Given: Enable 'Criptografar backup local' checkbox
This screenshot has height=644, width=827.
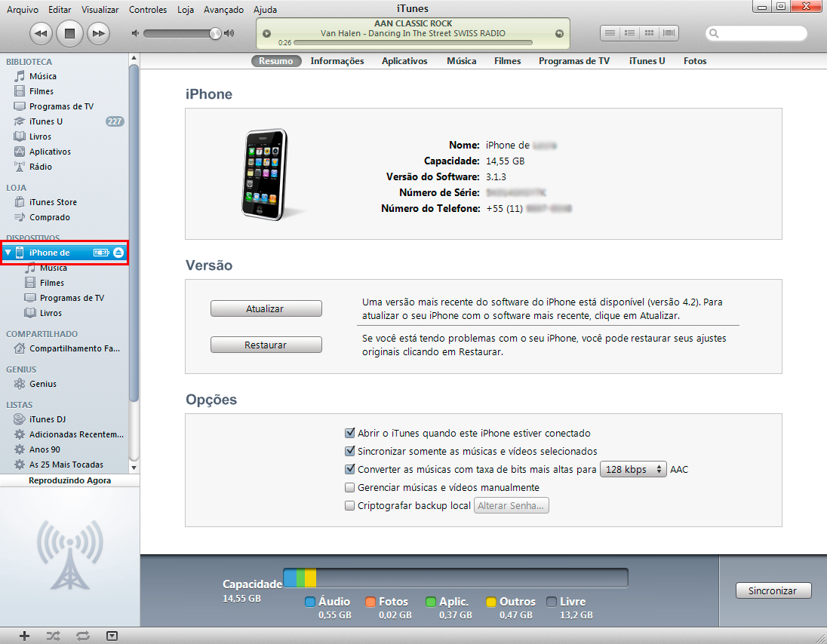Looking at the screenshot, I should coord(349,505).
